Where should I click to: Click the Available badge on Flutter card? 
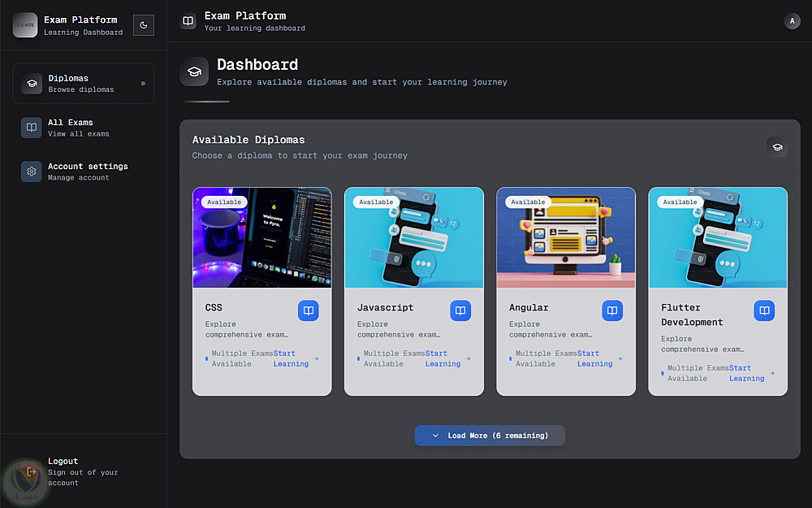tap(680, 202)
